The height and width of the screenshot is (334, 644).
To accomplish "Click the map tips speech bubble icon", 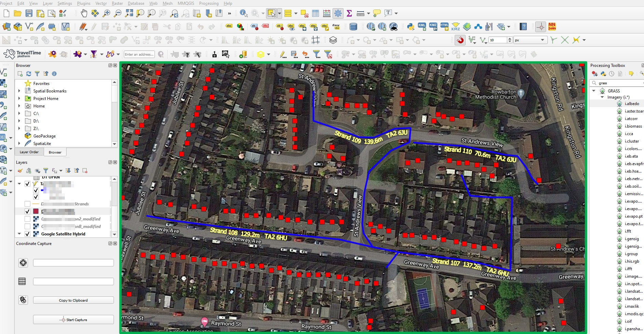I will tap(377, 13).
